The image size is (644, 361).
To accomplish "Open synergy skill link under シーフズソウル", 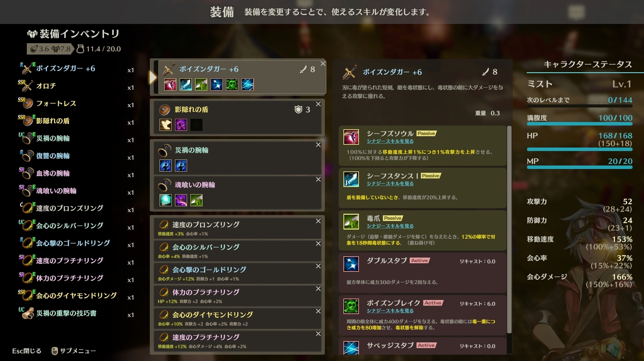I will 390,141.
